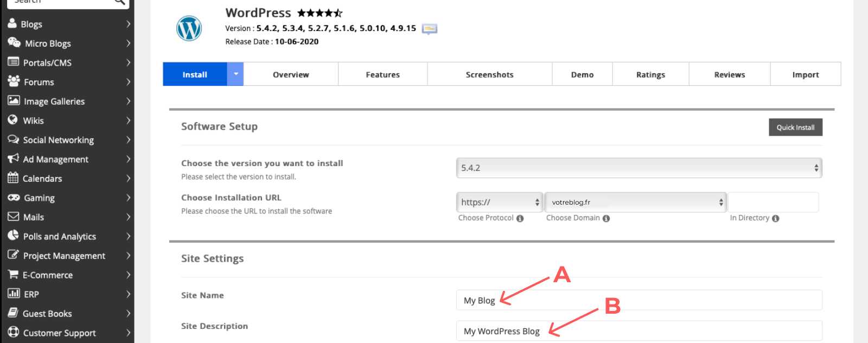The width and height of the screenshot is (868, 343).
Task: Click the Quick Install button
Action: [795, 128]
